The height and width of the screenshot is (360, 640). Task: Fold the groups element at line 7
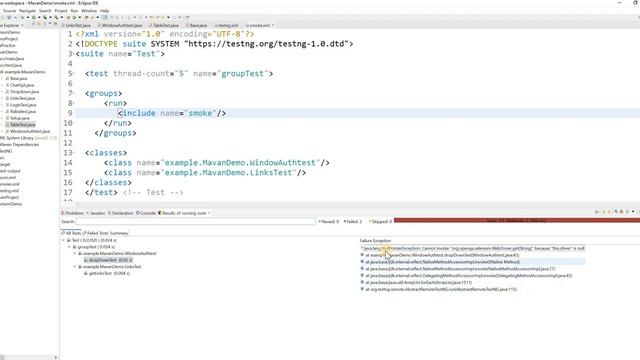click(x=74, y=93)
